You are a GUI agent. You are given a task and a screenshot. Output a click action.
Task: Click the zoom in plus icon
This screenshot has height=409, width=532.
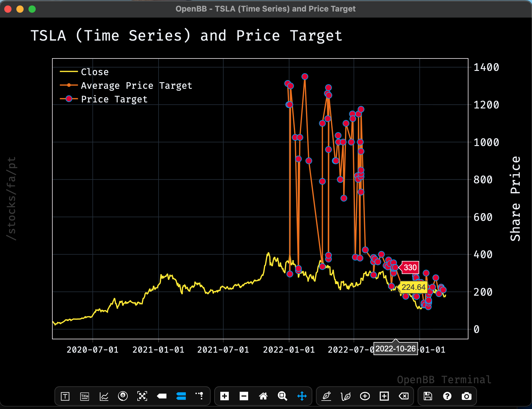coord(225,396)
